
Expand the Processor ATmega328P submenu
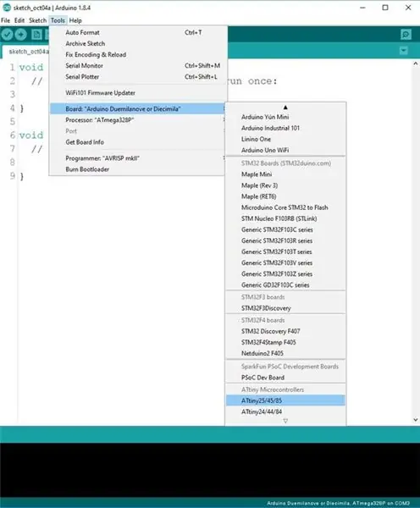tap(138, 120)
